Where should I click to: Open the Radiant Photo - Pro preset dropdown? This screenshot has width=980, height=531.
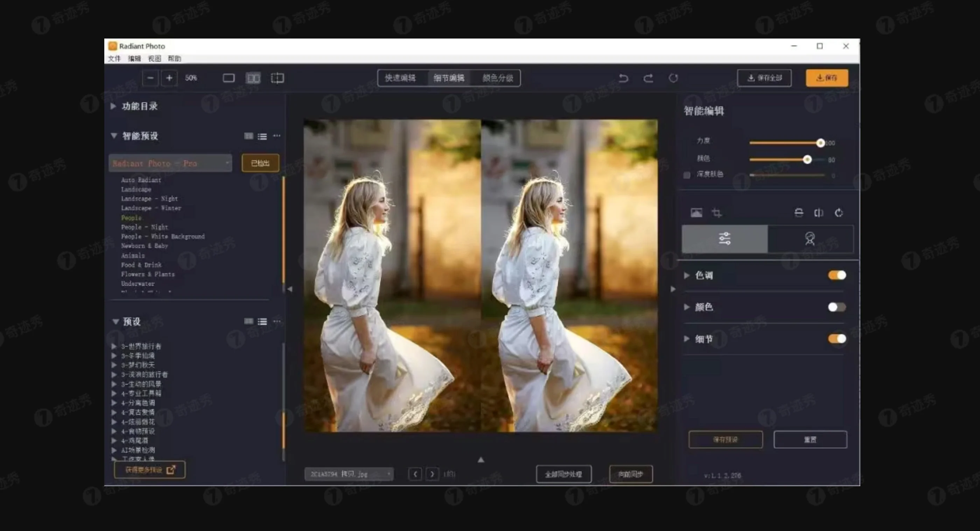[x=170, y=163]
